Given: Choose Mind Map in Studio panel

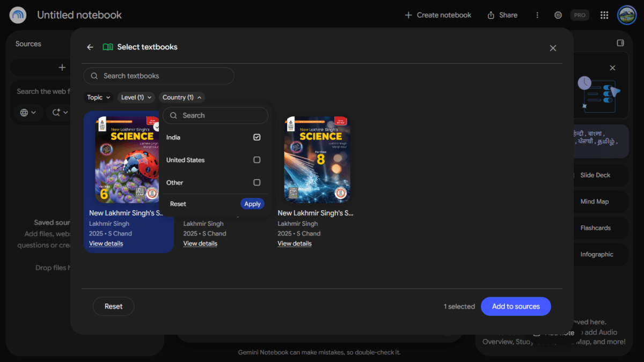Looking at the screenshot, I should tap(595, 202).
